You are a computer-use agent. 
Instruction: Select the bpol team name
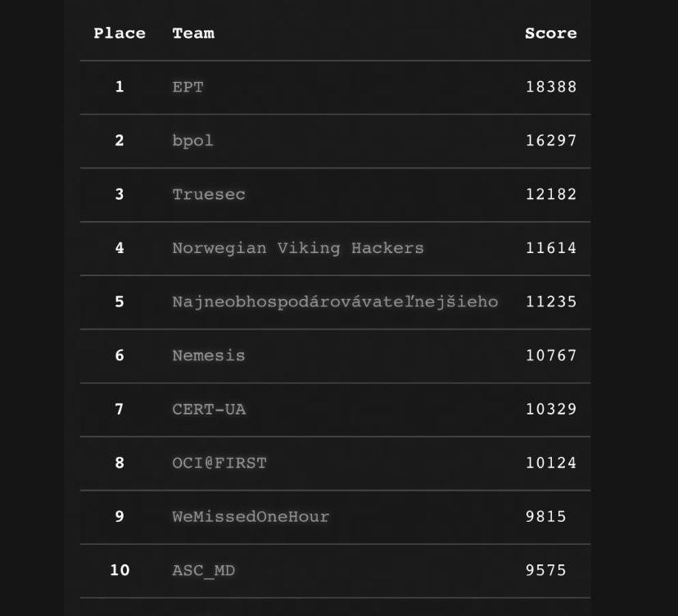(x=192, y=141)
